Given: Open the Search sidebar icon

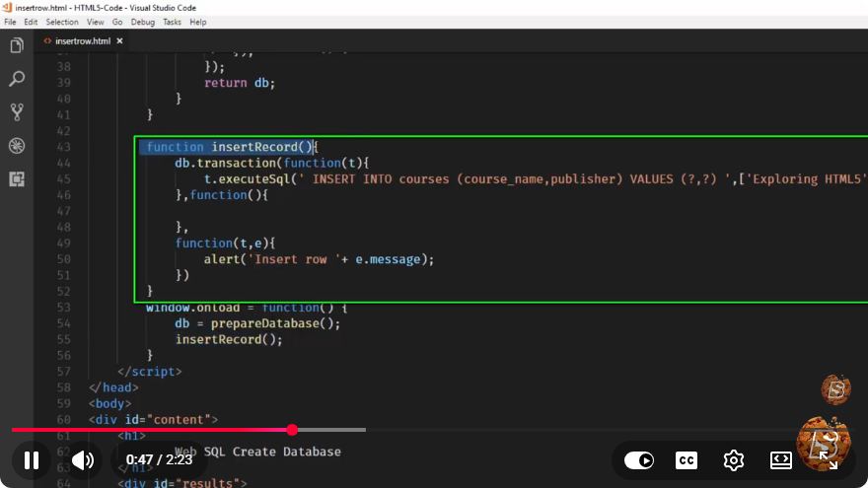Looking at the screenshot, I should click(x=17, y=79).
